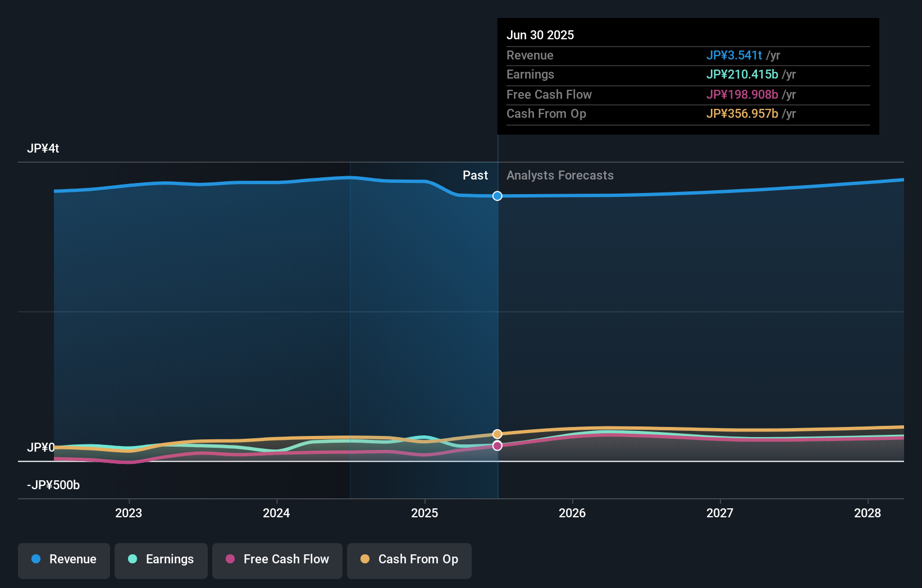Switch to the Past section of chart
Screen dimensions: 922x588
tap(476, 175)
